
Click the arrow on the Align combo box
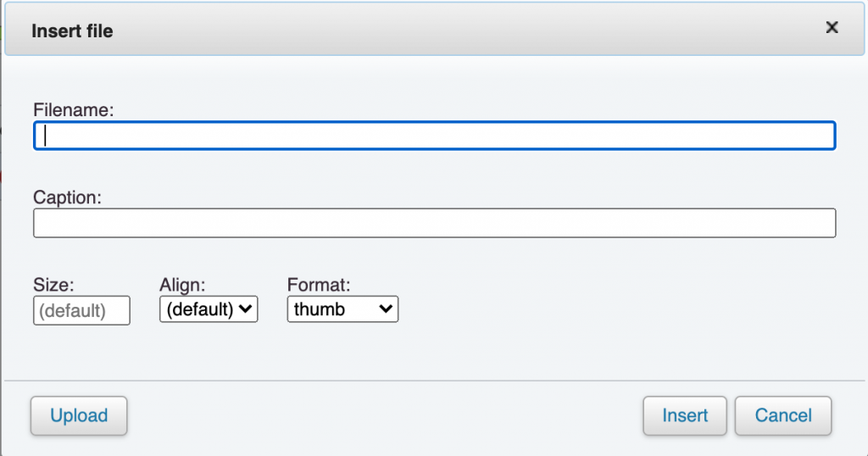(x=247, y=309)
